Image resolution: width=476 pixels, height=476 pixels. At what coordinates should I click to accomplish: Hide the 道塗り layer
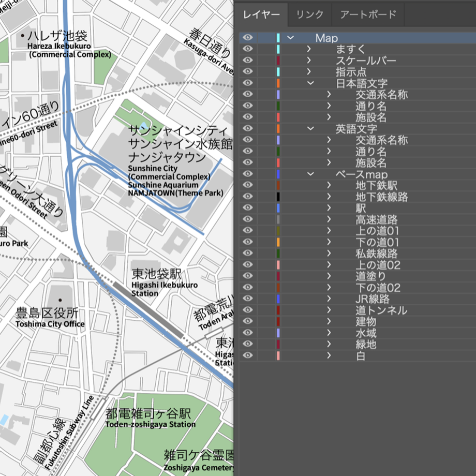click(x=248, y=276)
